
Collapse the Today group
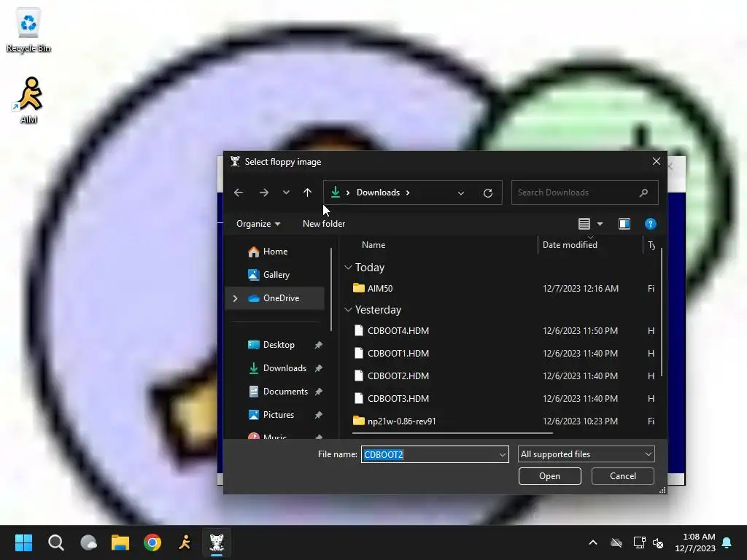[x=348, y=268]
